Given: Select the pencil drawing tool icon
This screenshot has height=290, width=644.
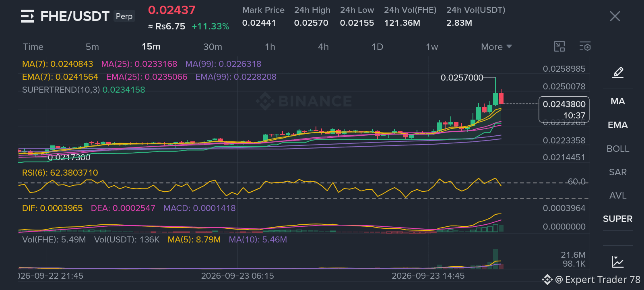Looking at the screenshot, I should [x=618, y=72].
